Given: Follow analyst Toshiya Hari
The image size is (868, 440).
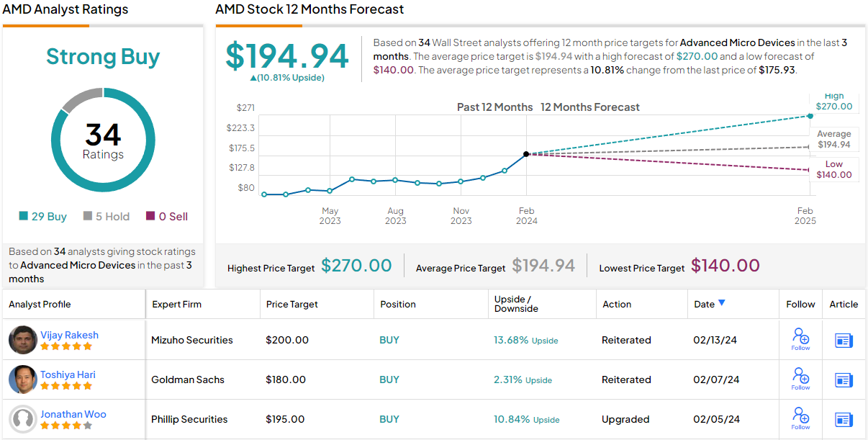Looking at the screenshot, I should (800, 379).
